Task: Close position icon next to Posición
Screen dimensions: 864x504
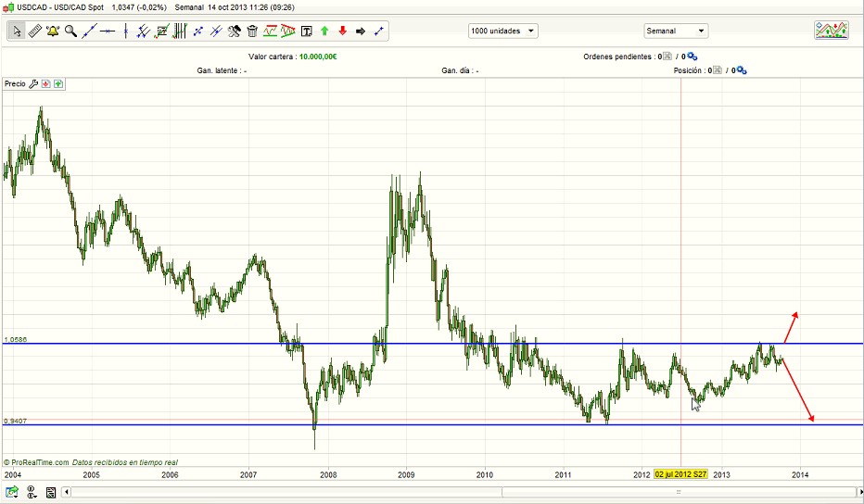Action: point(718,70)
